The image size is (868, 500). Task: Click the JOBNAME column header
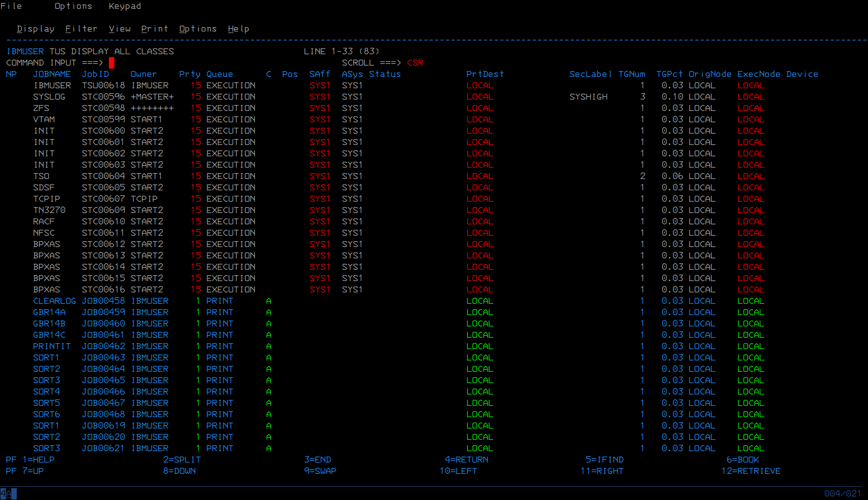point(52,74)
